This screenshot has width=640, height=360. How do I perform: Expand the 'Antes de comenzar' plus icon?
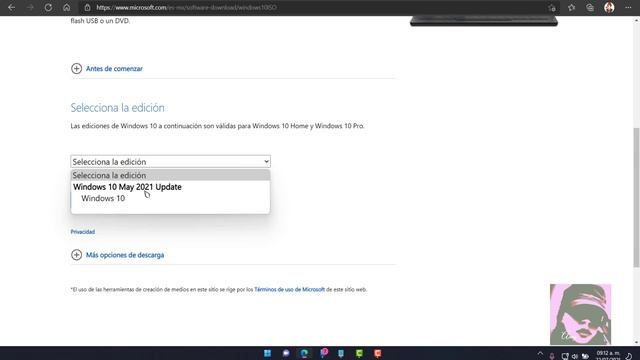[x=76, y=69]
